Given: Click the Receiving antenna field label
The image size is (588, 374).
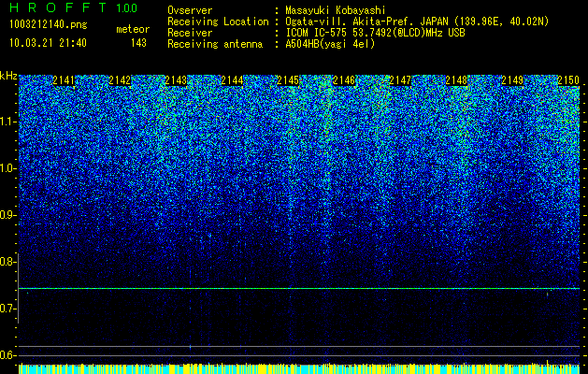Looking at the screenshot, I should [215, 44].
